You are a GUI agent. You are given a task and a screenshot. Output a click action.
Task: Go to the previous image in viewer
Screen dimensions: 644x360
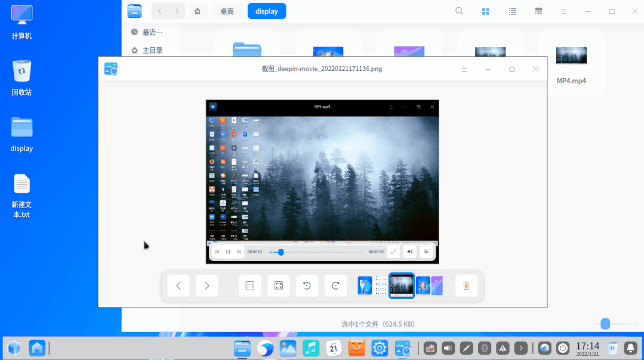coord(178,285)
